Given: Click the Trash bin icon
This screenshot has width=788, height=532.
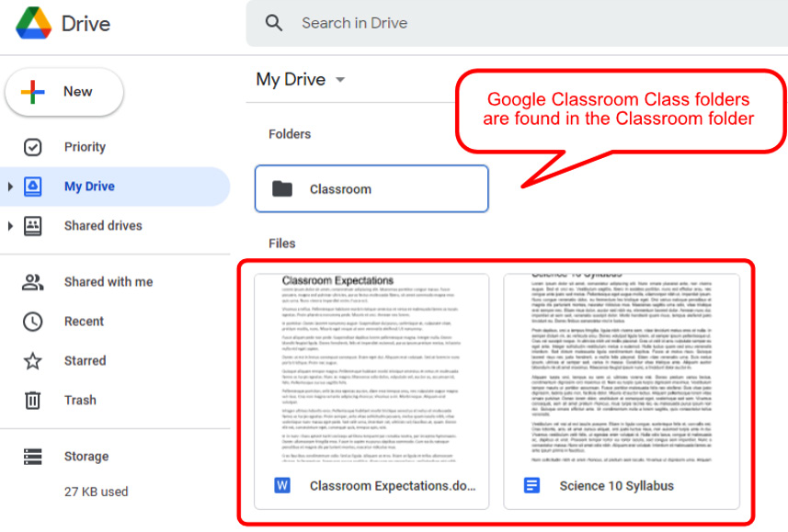Looking at the screenshot, I should [33, 401].
